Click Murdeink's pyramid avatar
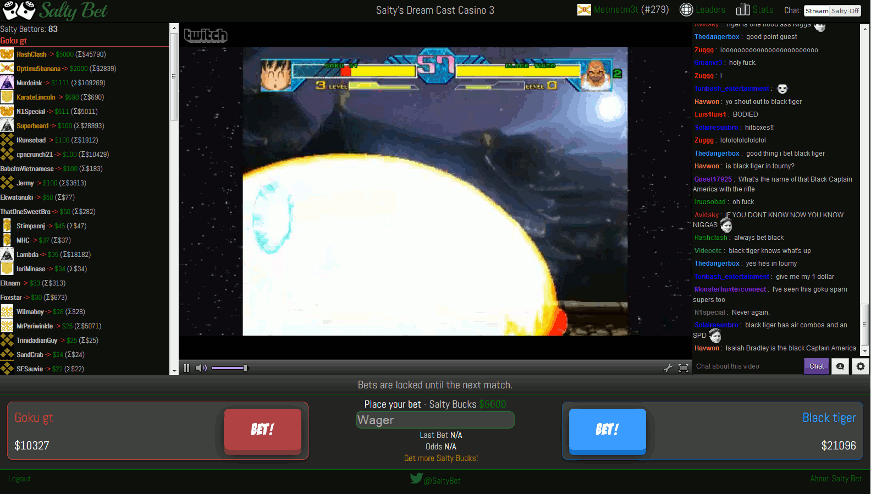Image resolution: width=871 pixels, height=494 pixels. [x=7, y=83]
